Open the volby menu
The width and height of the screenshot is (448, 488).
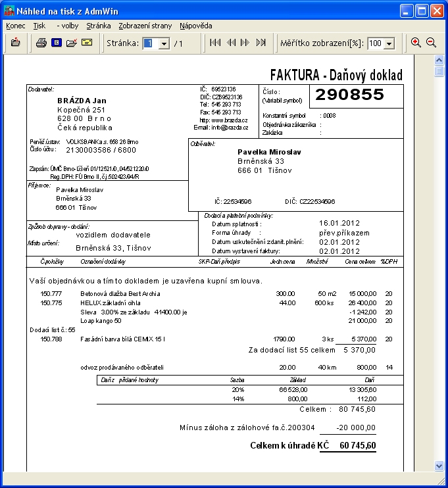[68, 26]
